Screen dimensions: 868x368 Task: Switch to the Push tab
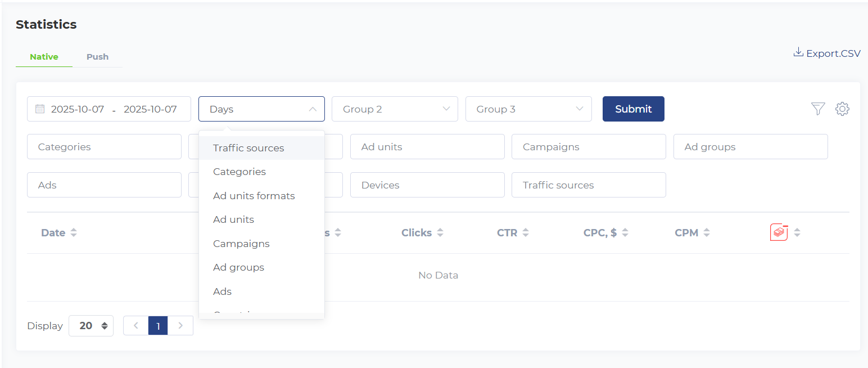click(x=97, y=57)
